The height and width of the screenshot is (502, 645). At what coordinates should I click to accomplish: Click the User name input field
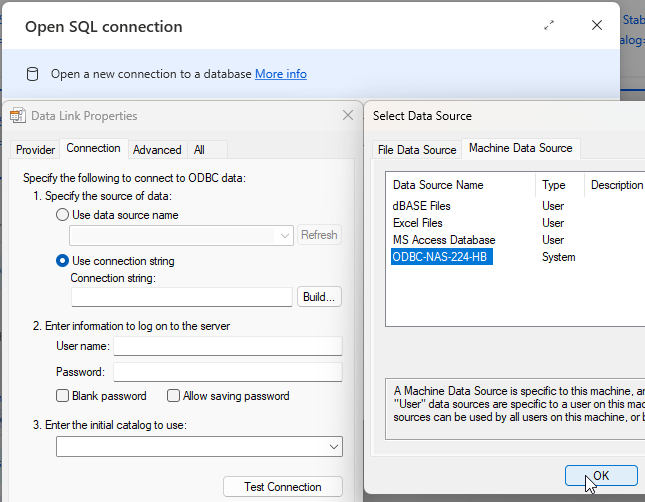coord(228,346)
